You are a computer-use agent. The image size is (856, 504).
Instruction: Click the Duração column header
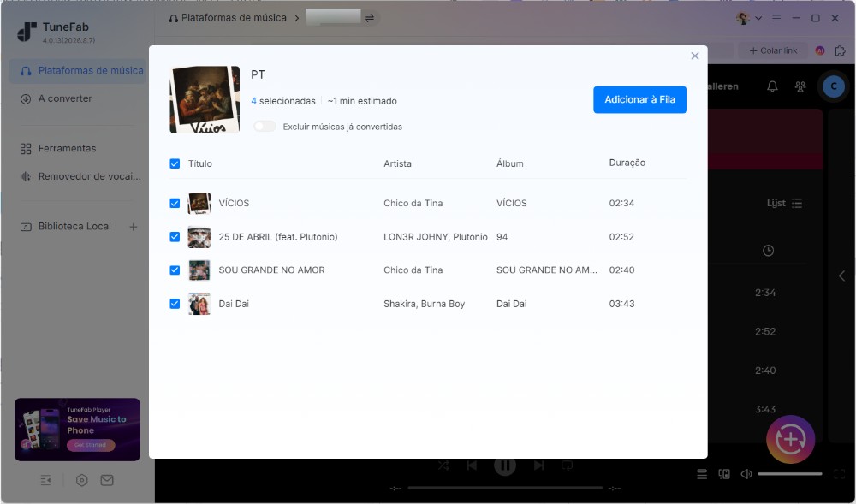(627, 163)
